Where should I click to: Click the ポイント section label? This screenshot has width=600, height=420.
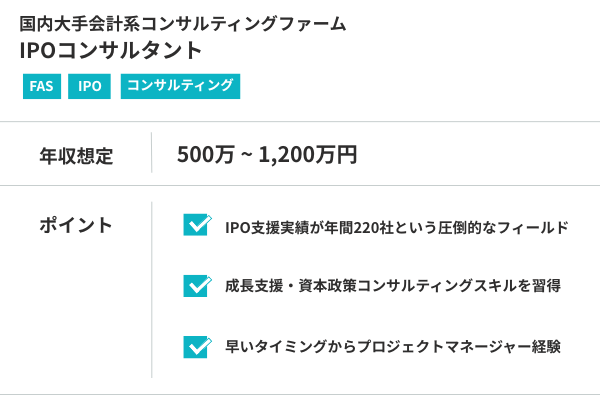click(x=76, y=225)
